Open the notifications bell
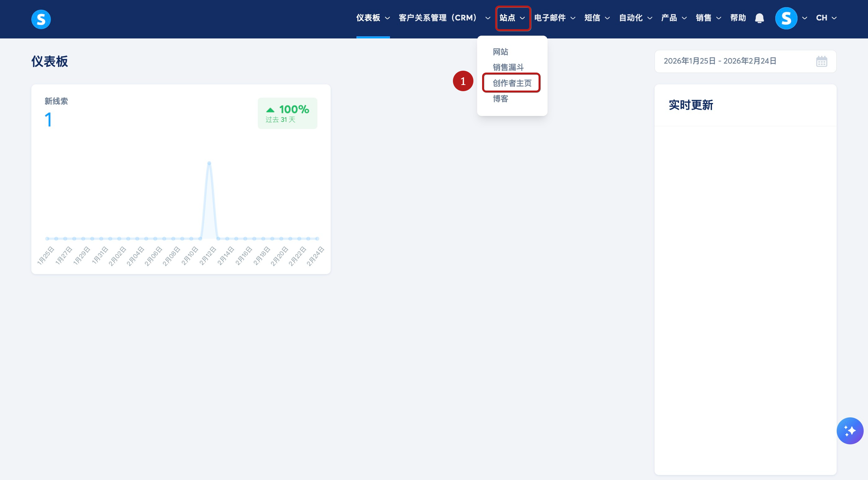Viewport: 868px width, 480px height. click(759, 18)
